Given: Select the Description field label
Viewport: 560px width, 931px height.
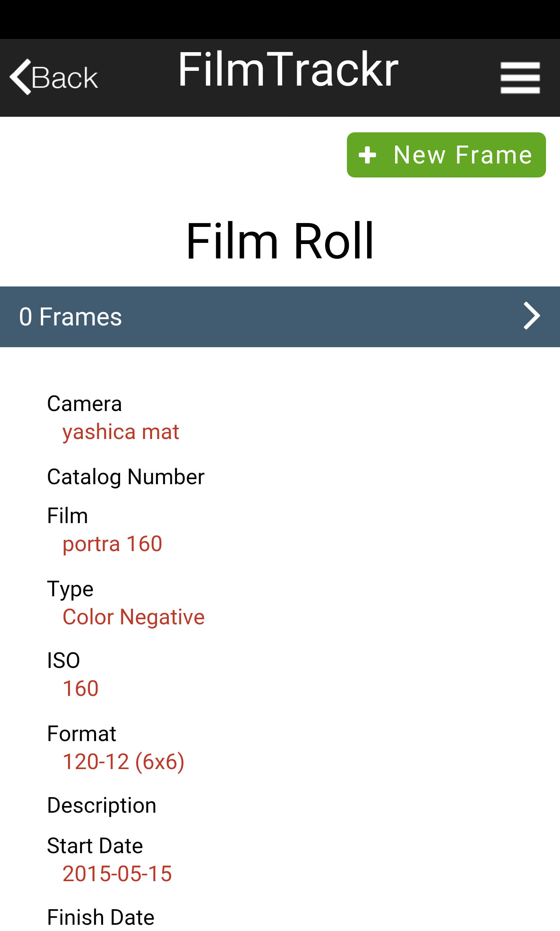Looking at the screenshot, I should [101, 805].
